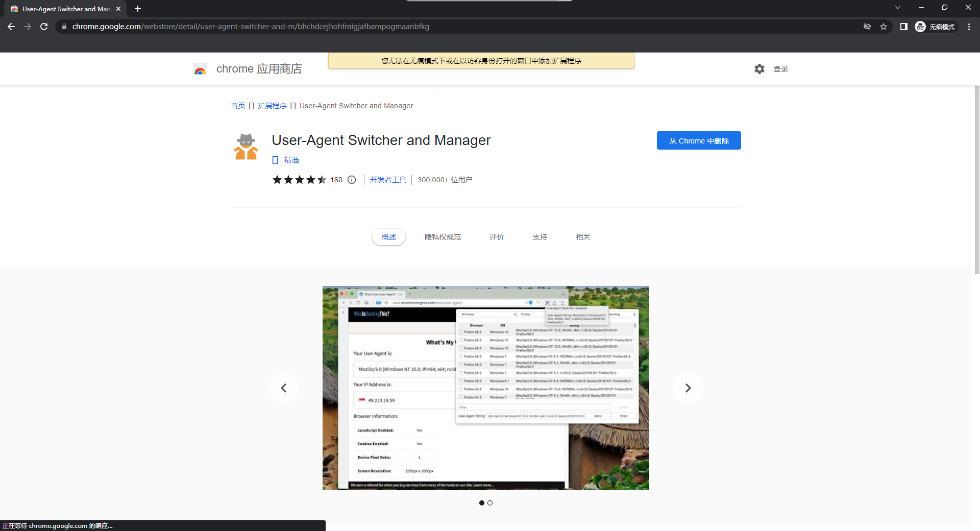The height and width of the screenshot is (531, 980).
Task: Switch to the 评价 tab
Action: [x=497, y=237]
